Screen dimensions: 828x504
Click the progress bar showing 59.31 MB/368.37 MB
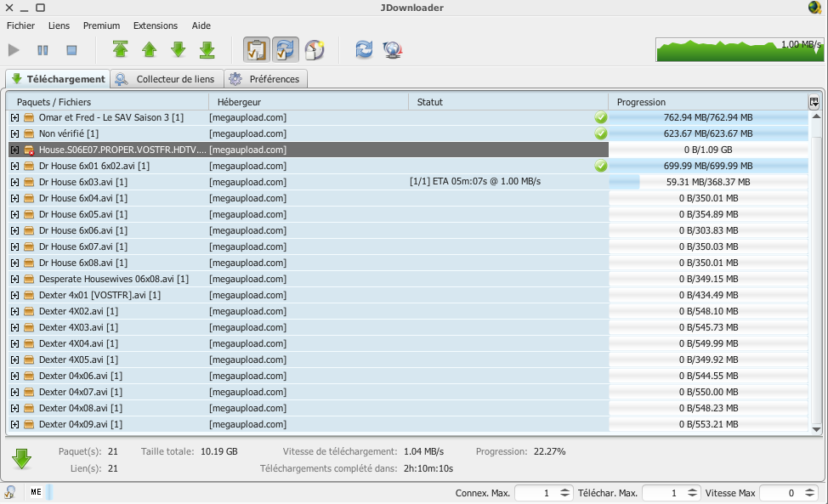click(708, 182)
